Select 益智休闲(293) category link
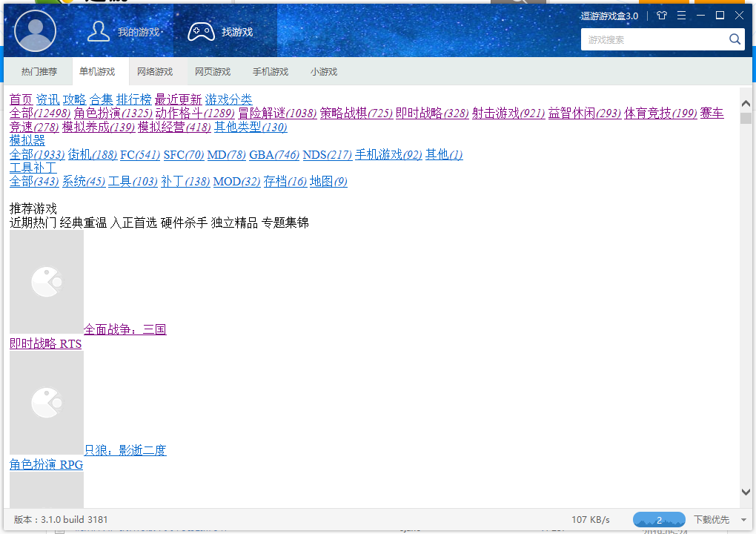 (x=584, y=113)
